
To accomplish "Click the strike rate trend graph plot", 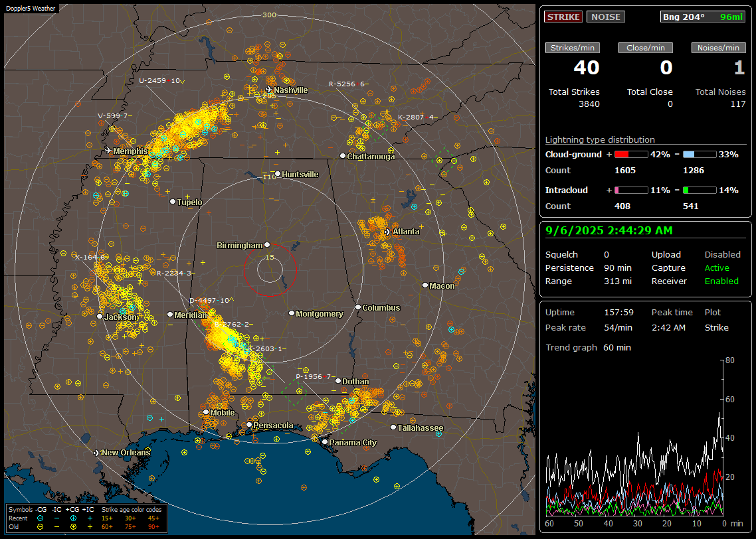I will tap(634, 437).
